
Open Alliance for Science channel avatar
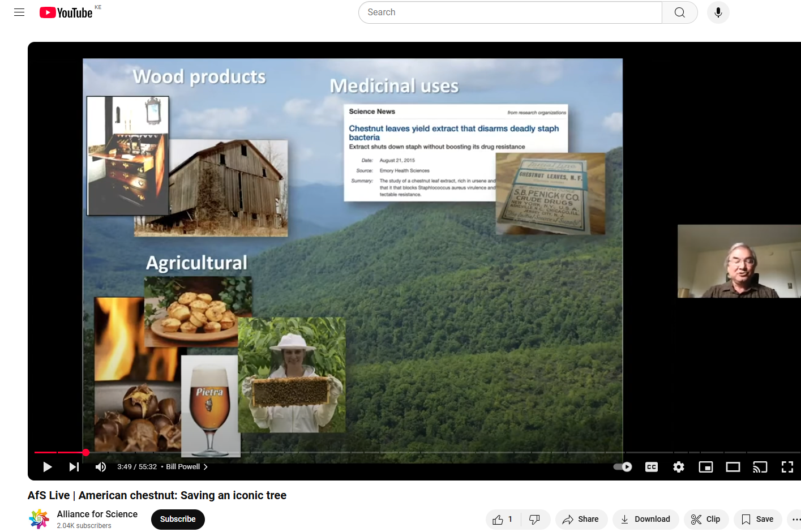[x=39, y=519]
